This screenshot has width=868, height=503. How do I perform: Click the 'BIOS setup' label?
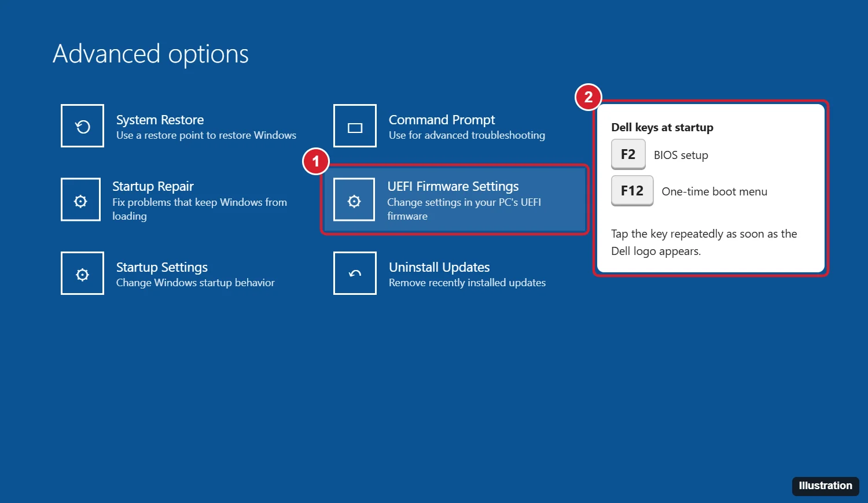tap(681, 155)
